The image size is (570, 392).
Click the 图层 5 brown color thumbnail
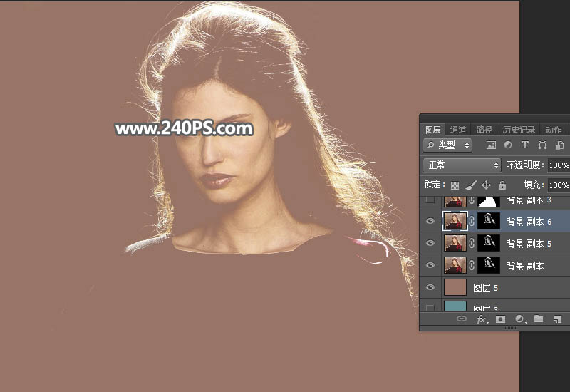tap(455, 287)
